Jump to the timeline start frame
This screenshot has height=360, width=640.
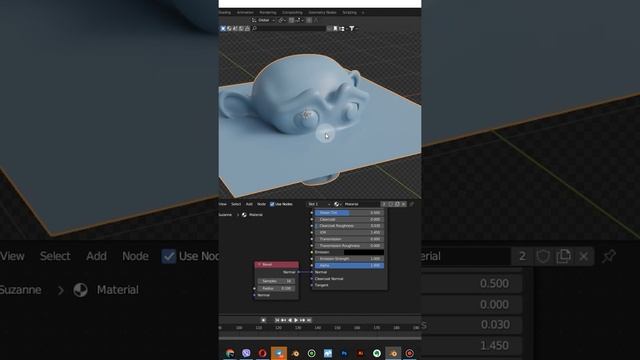point(277,320)
